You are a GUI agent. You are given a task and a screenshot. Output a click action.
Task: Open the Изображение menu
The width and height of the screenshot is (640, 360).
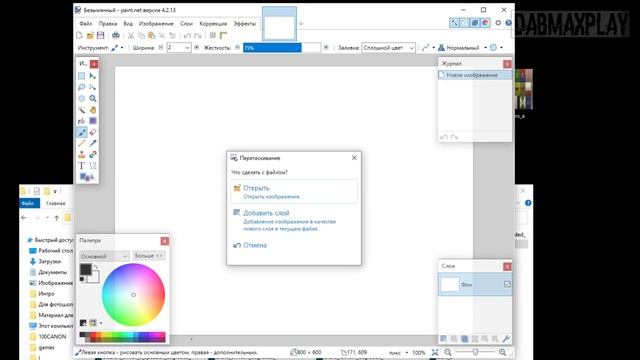pos(156,24)
